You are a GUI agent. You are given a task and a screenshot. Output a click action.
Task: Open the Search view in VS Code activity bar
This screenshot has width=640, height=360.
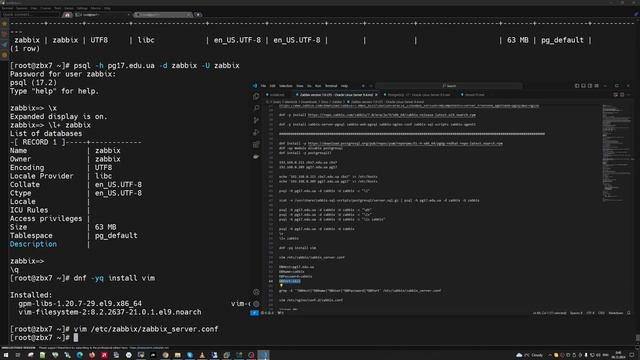pos(256,108)
